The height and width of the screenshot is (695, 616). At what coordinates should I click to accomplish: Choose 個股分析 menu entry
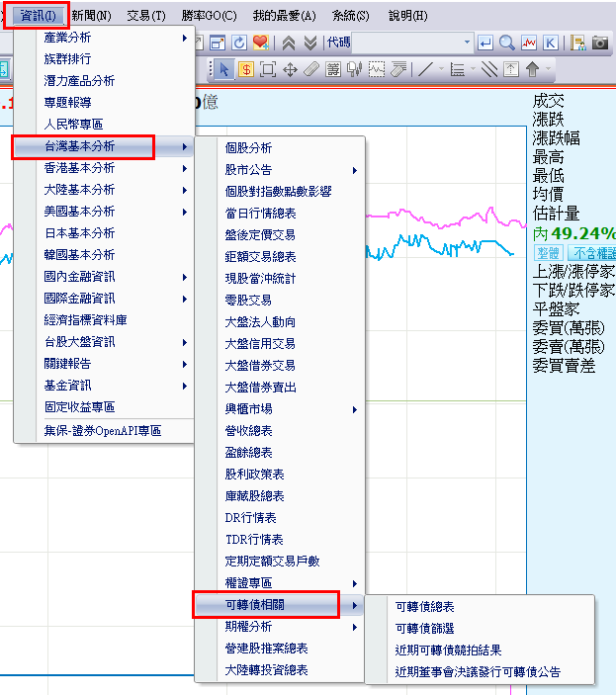pyautogui.click(x=248, y=148)
